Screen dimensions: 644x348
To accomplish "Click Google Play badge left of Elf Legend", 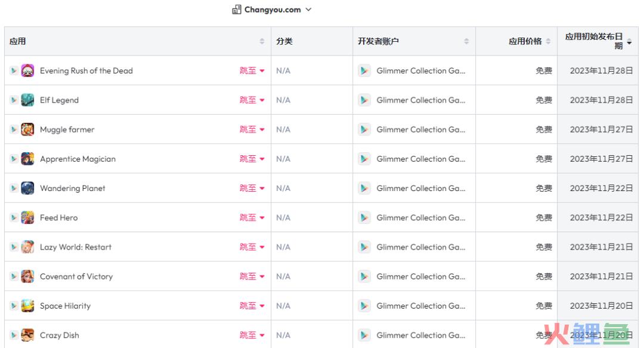I will (x=14, y=100).
